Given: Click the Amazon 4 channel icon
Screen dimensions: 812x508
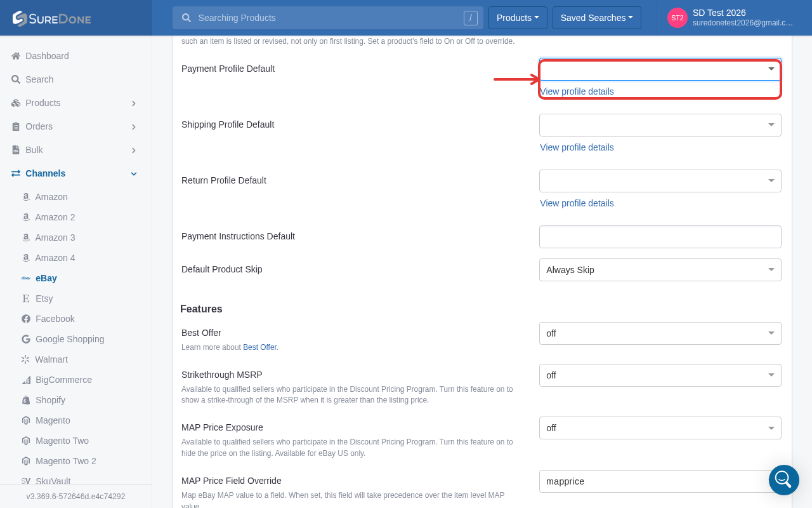Looking at the screenshot, I should (26, 258).
